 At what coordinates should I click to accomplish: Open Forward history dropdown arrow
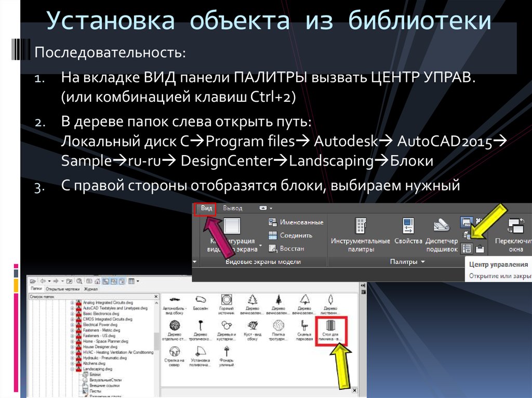point(62,281)
